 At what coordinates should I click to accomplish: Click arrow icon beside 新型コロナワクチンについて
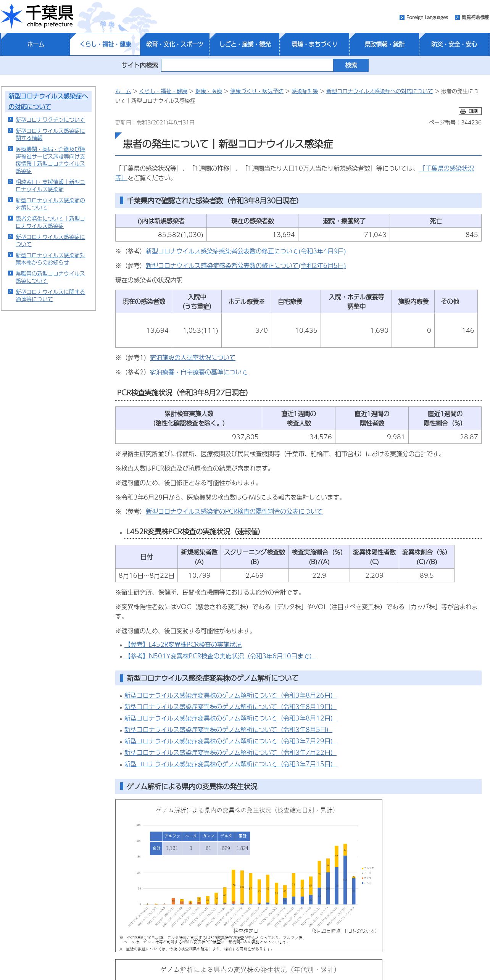(11, 119)
